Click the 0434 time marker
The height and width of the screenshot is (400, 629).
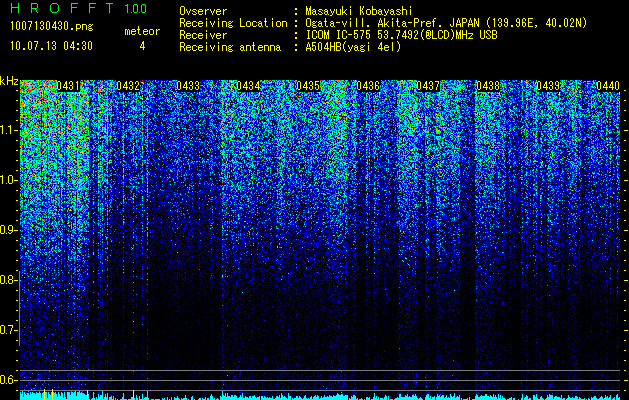[248, 86]
